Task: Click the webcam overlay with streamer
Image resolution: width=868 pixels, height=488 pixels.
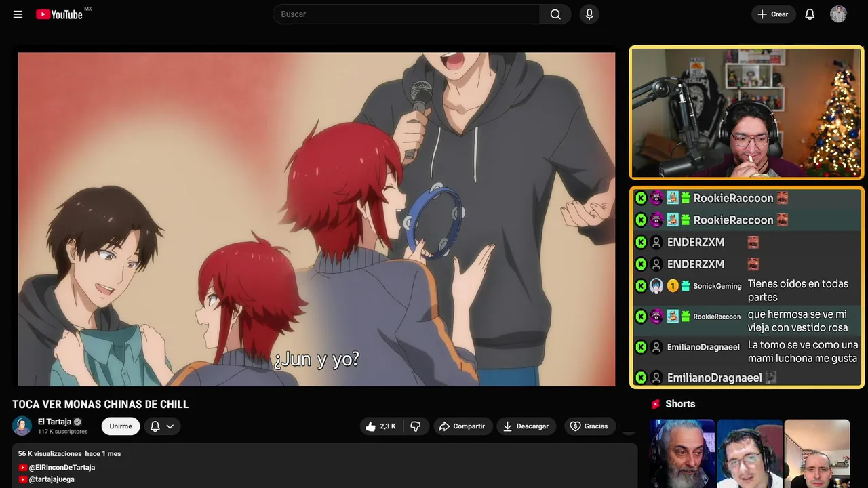Action: point(747,113)
